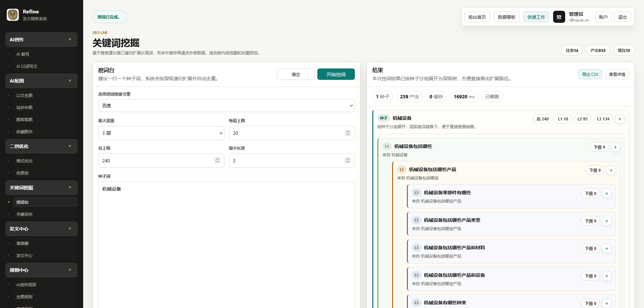Image resolution: width=644 pixels, height=308 pixels.
Task: Open the 百度 search engine dropdown
Action: pos(226,106)
